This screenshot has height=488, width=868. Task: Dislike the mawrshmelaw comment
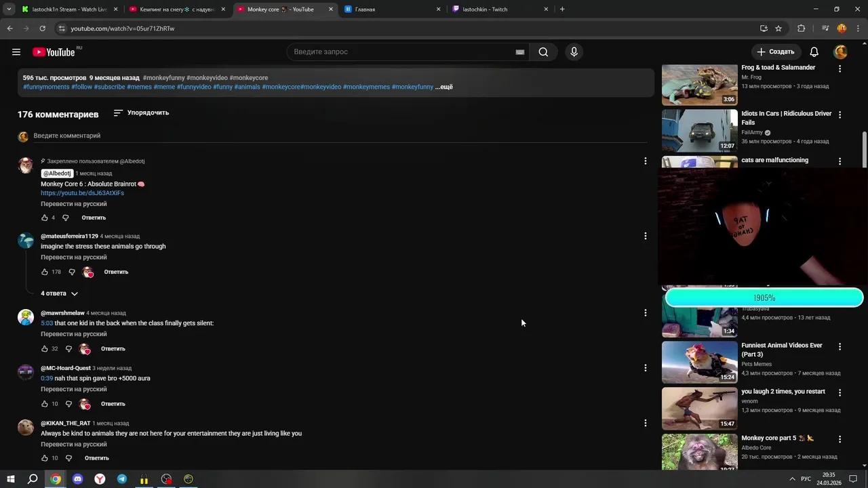[68, 348]
